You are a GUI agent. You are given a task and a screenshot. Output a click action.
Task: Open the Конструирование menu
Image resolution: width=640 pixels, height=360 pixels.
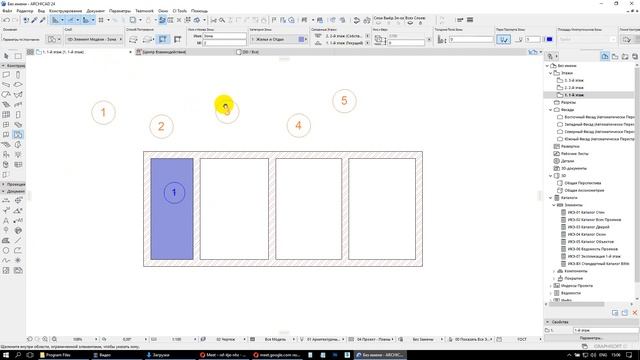coord(65,11)
